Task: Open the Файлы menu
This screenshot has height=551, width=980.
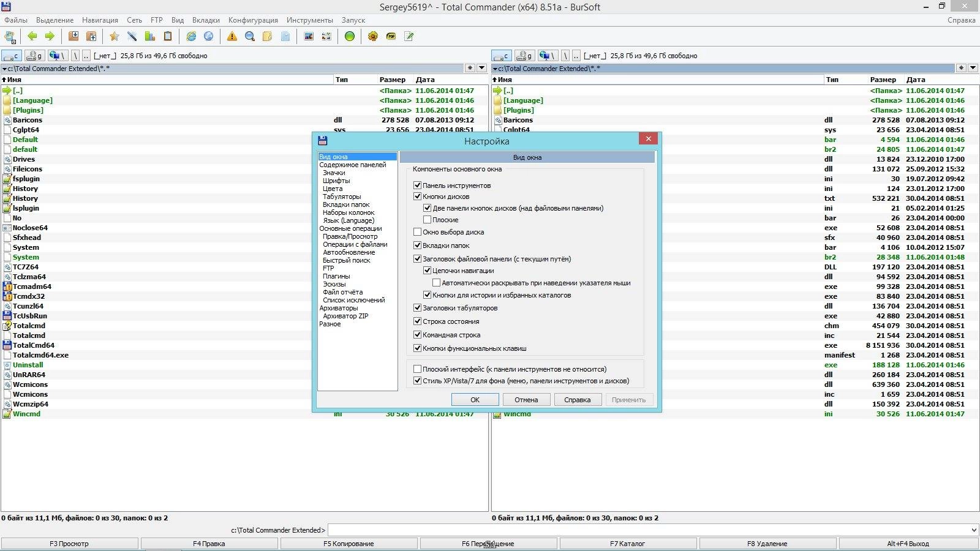Action: [x=16, y=20]
